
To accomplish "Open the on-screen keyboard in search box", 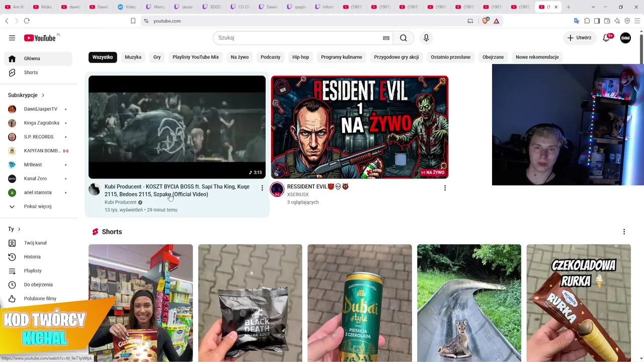I will pyautogui.click(x=386, y=38).
